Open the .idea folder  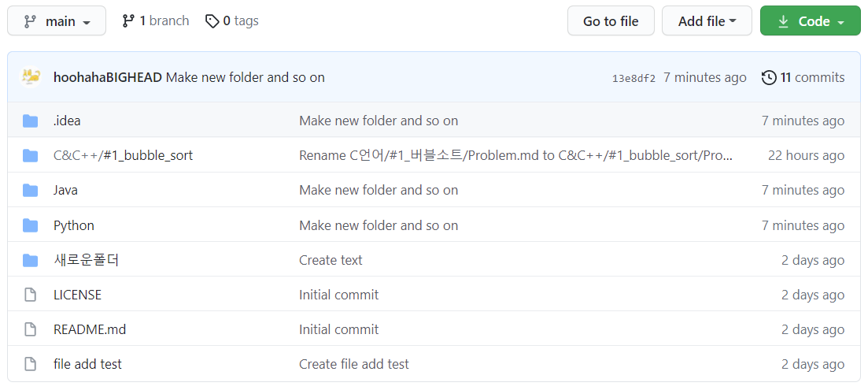point(67,121)
